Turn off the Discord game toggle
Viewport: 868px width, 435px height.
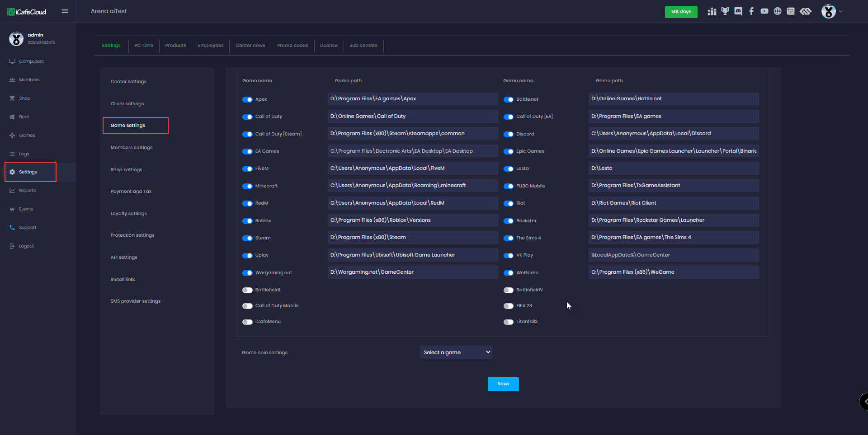(509, 134)
